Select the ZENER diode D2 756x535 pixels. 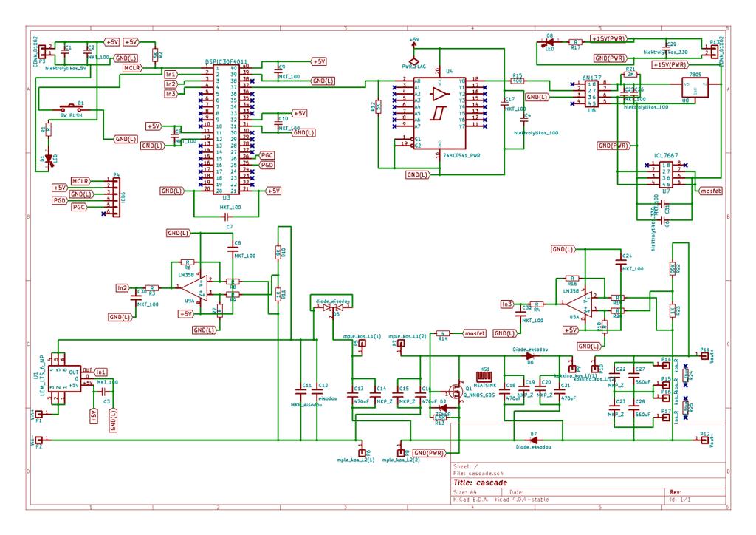pos(441,408)
